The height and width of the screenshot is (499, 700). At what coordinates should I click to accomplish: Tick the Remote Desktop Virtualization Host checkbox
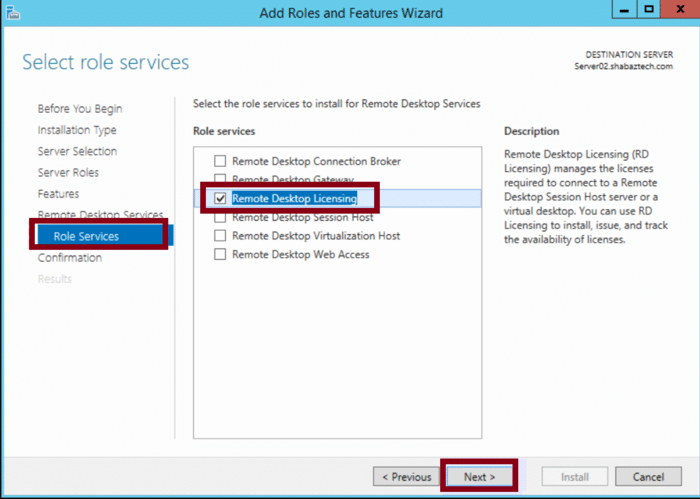220,236
